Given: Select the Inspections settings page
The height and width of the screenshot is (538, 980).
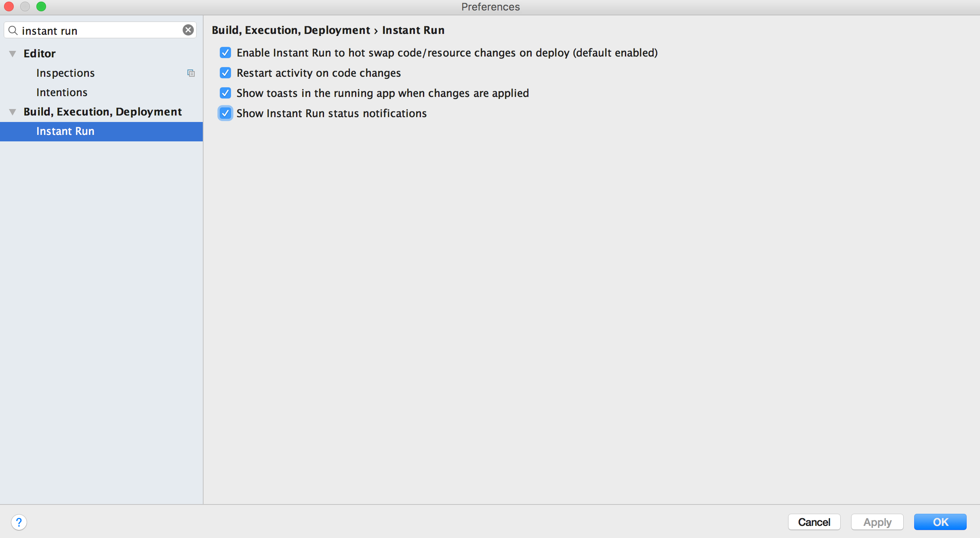Looking at the screenshot, I should [65, 73].
